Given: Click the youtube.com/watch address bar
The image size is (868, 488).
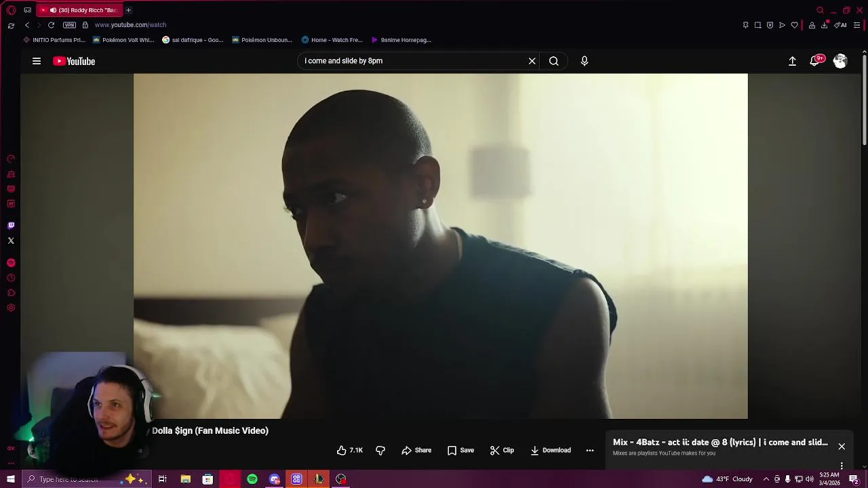Looking at the screenshot, I should point(130,25).
